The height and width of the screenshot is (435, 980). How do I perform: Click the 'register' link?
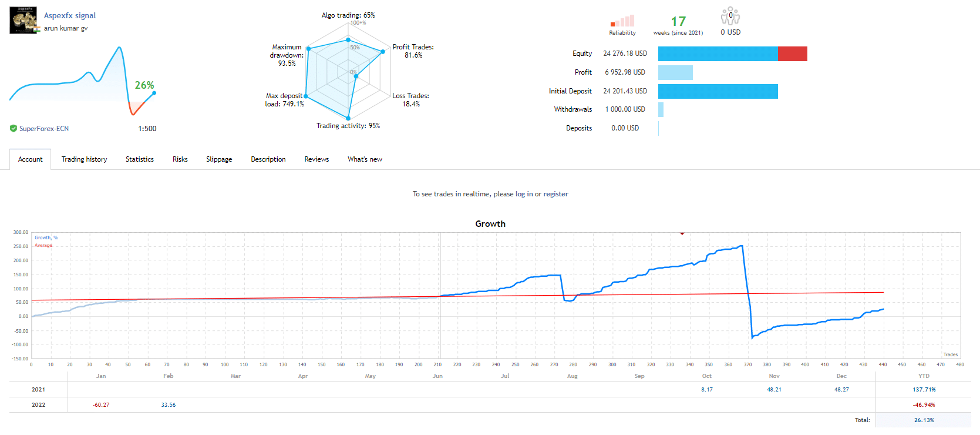555,194
